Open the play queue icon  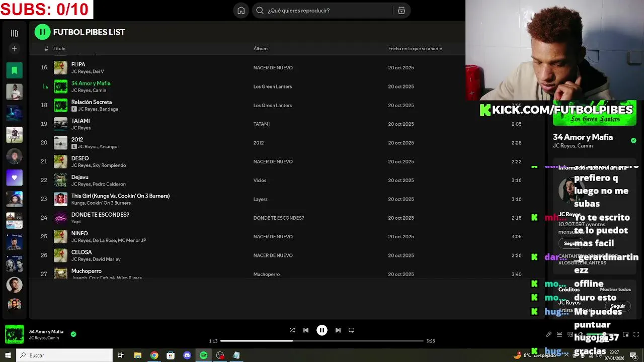click(559, 334)
